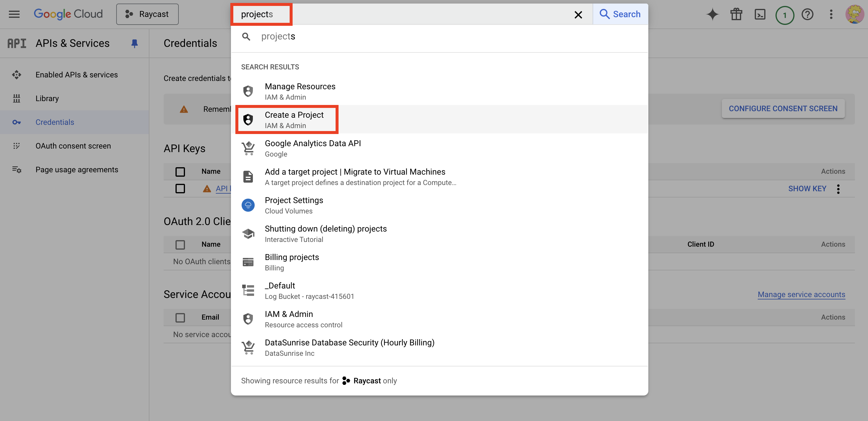Click the pin icon next to APIs & Services
The image size is (868, 421).
coord(135,43)
